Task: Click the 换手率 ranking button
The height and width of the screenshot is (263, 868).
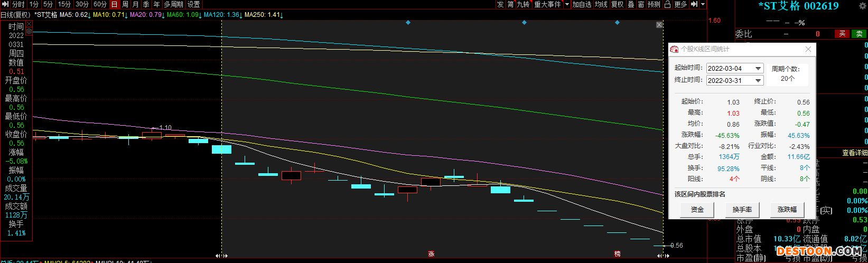Action: (742, 210)
